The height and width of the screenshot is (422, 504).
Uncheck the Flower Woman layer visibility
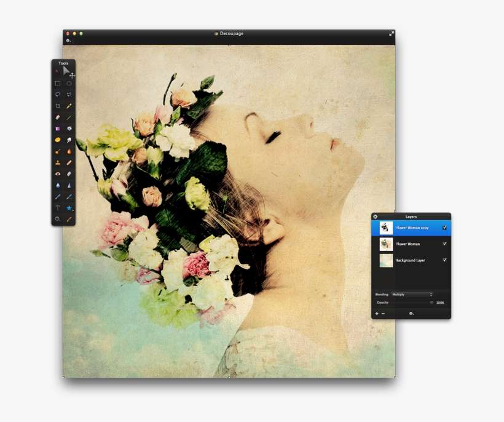(x=444, y=244)
